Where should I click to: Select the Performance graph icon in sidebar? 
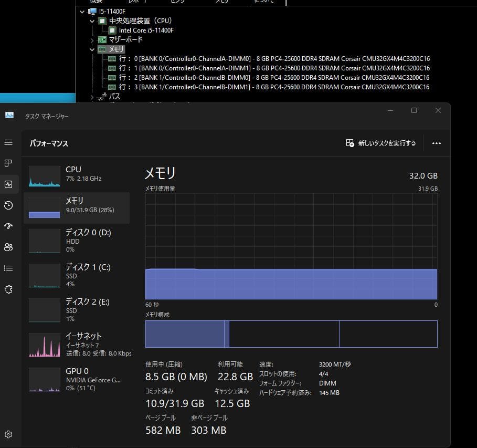(8, 184)
